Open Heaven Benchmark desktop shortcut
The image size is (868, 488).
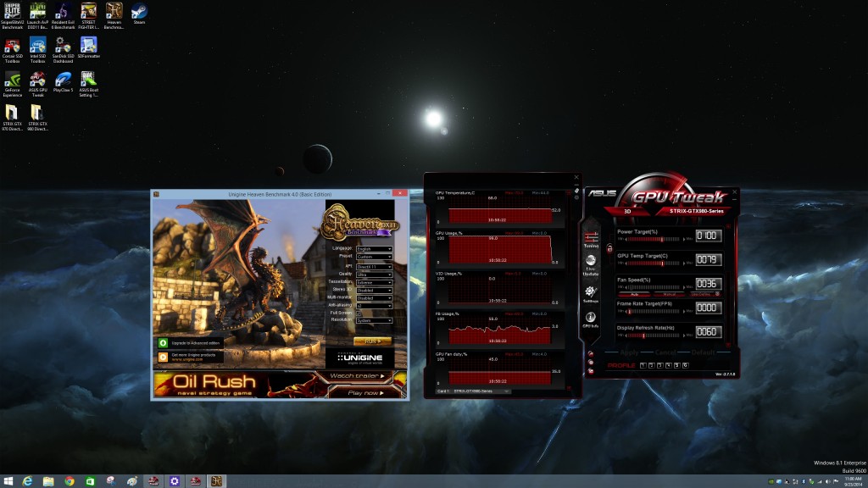point(114,16)
